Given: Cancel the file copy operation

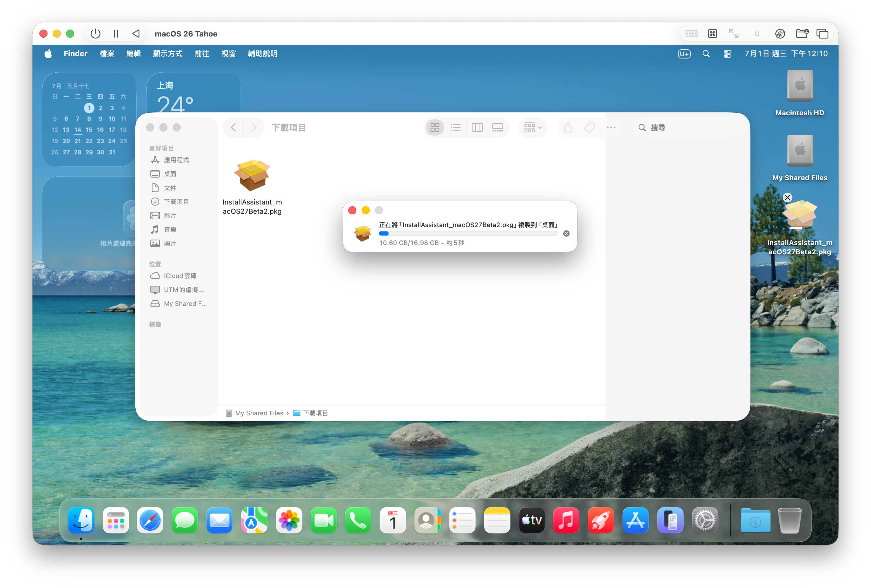Looking at the screenshot, I should pos(566,233).
